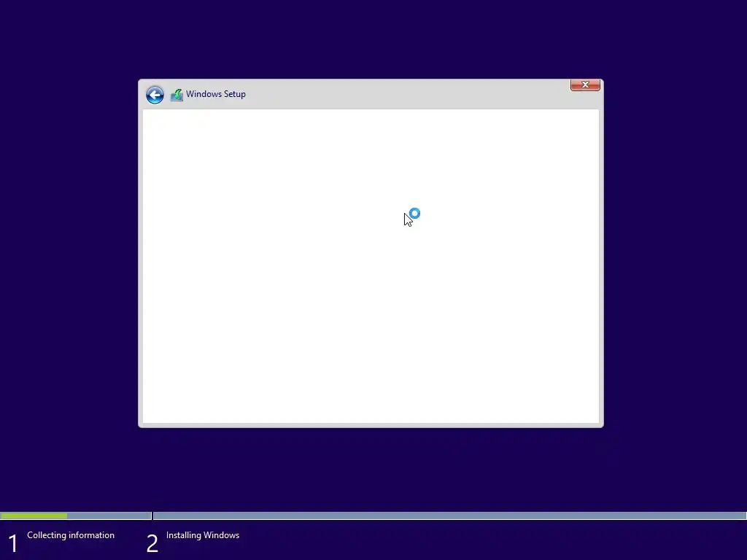Screen dimensions: 747x560
Task: Click the Windows Setup installer icon
Action: click(177, 95)
